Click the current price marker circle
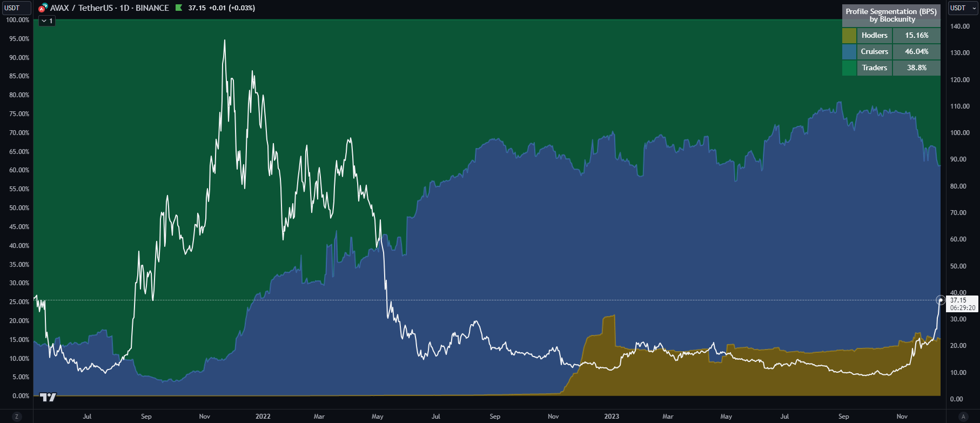980x423 pixels. click(x=941, y=300)
